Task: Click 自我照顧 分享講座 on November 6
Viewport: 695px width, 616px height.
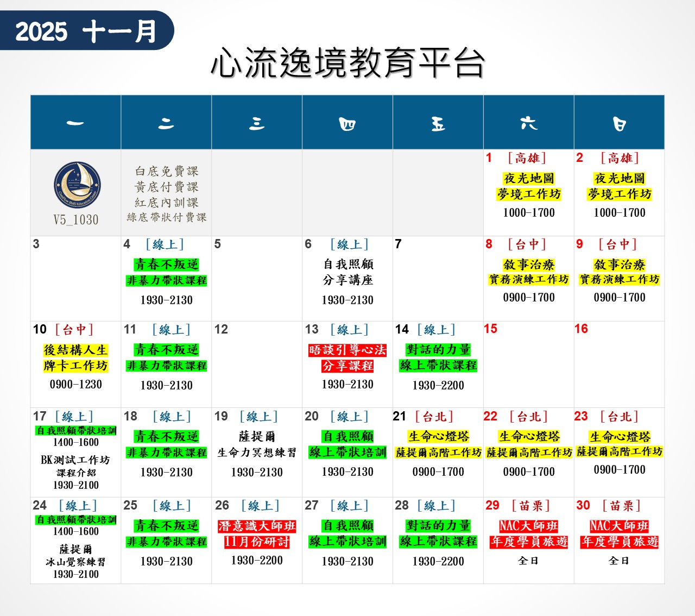Action: (x=347, y=272)
